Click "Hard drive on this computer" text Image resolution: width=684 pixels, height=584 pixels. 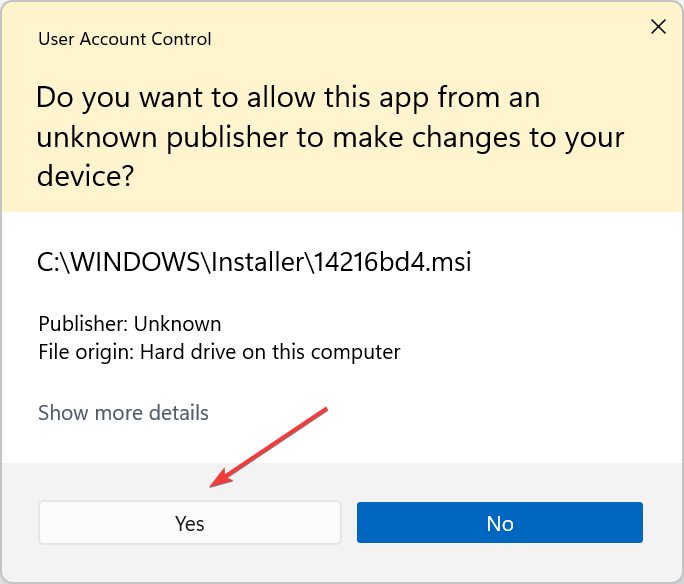click(270, 352)
